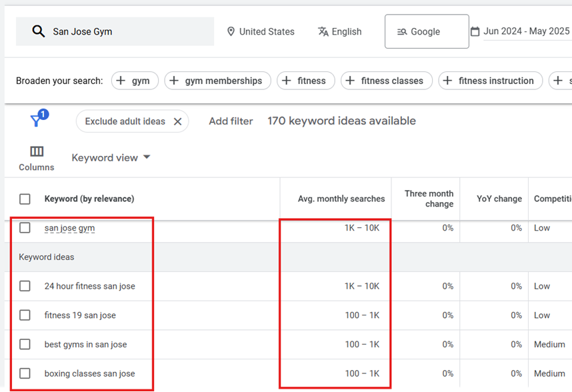Screen dimensions: 572x392
Task: Open the Google search network selector
Action: pyautogui.click(x=427, y=31)
